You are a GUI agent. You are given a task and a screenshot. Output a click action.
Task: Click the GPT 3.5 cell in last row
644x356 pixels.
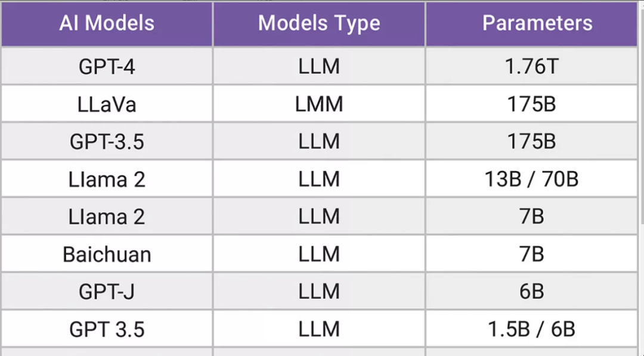[x=107, y=329]
